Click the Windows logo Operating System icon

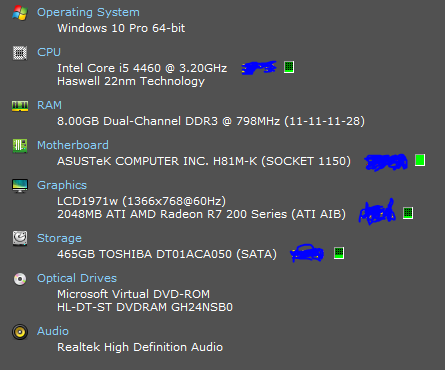20,13
